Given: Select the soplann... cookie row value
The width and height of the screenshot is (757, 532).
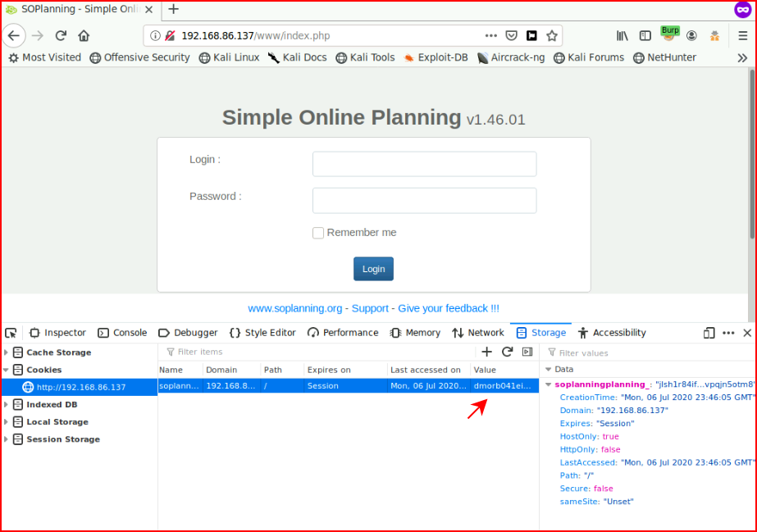Looking at the screenshot, I should coord(503,386).
